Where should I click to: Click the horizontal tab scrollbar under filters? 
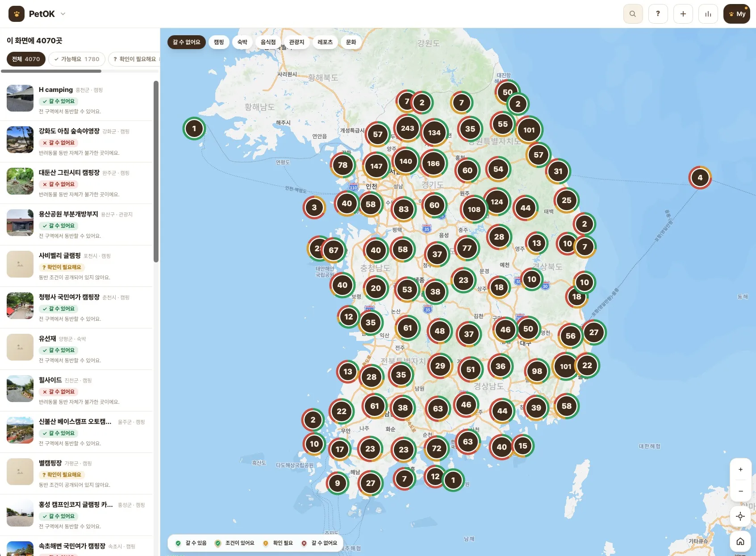pyautogui.click(x=51, y=71)
